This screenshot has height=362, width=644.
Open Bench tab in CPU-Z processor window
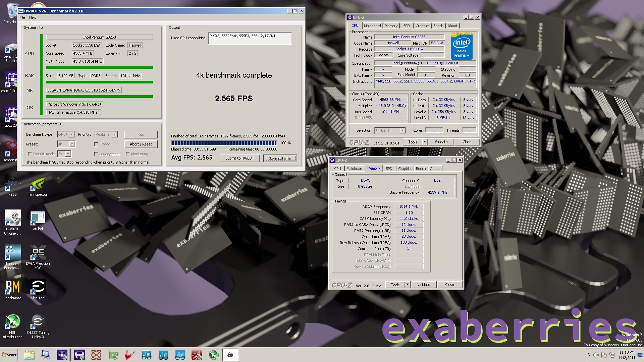tap(438, 26)
